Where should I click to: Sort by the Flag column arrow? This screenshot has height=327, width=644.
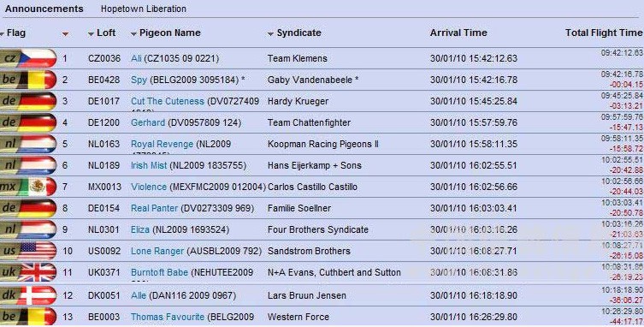[3, 34]
